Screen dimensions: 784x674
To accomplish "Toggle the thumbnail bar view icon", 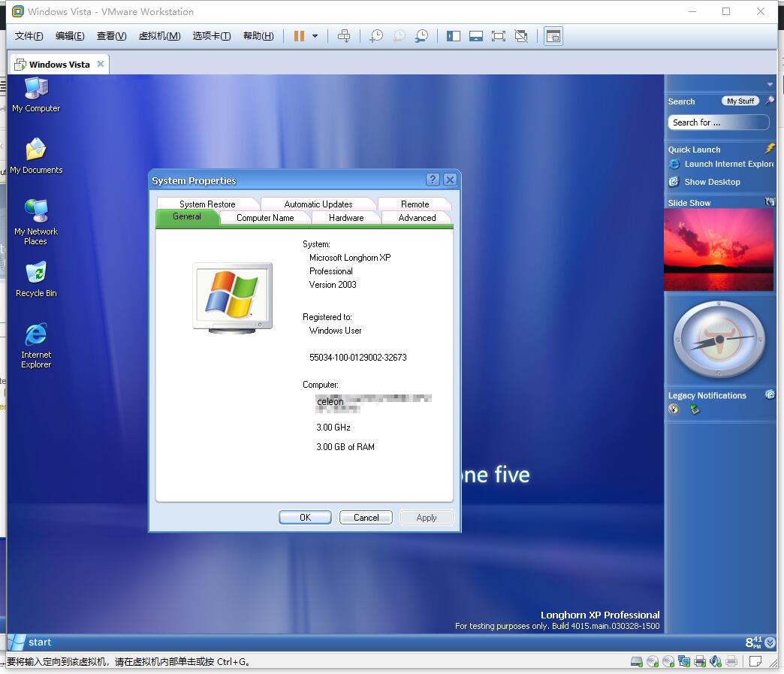I will (476, 36).
